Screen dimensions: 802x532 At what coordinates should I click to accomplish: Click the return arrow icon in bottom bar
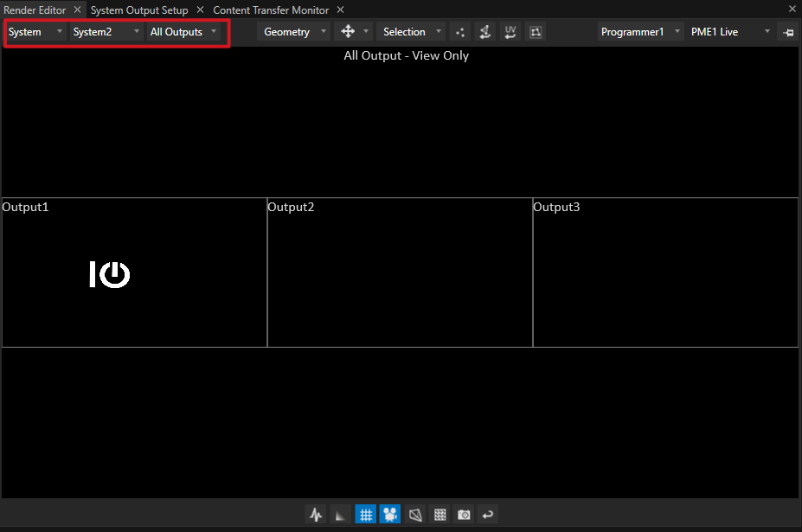[x=488, y=514]
